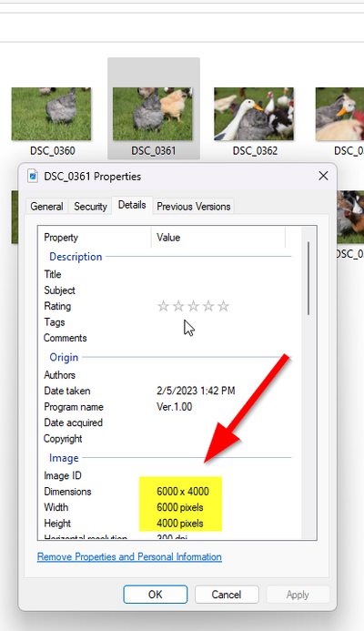Set rating to five stars
This screenshot has width=364, height=631.
click(x=223, y=306)
